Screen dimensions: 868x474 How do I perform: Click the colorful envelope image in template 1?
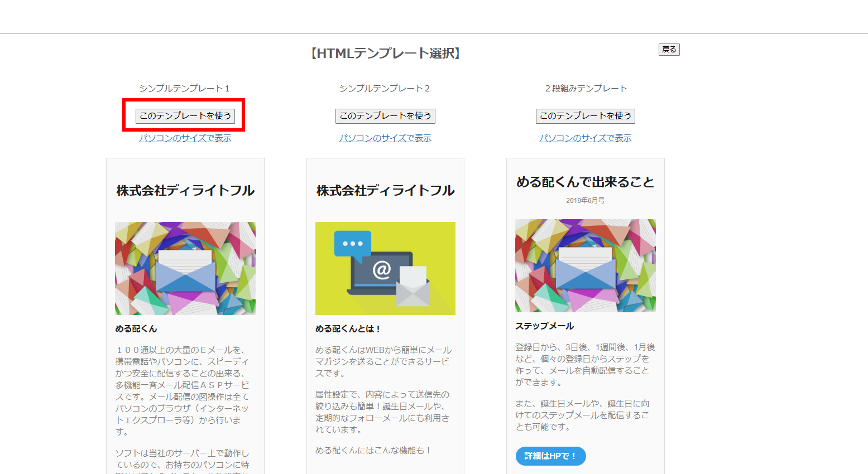185,268
